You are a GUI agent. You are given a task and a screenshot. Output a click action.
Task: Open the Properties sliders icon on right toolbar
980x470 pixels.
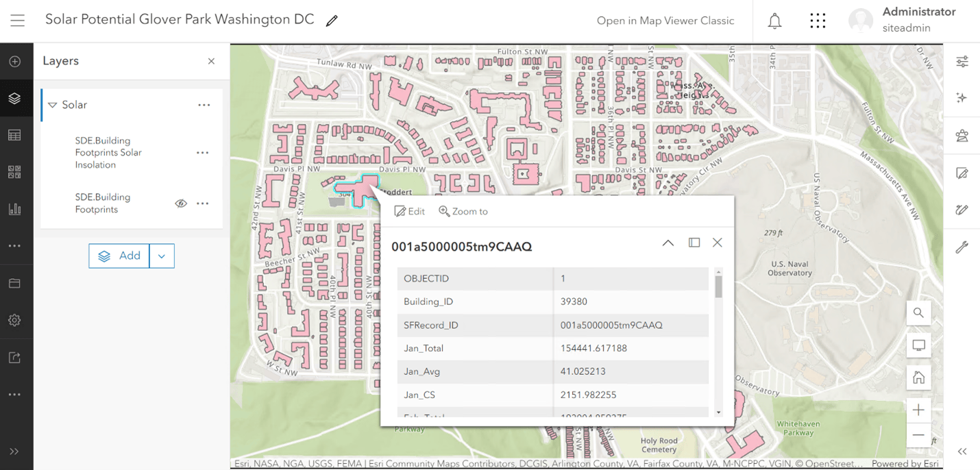[962, 62]
